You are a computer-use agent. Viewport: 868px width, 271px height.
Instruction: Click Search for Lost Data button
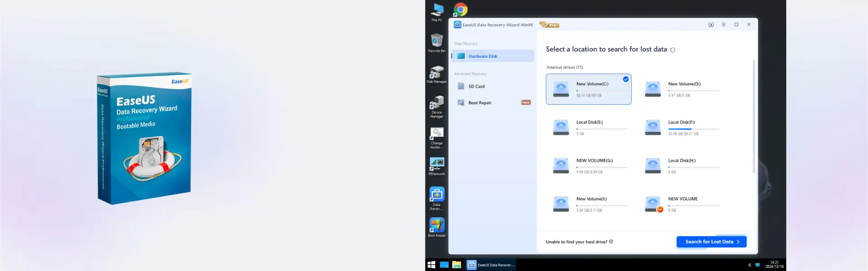(712, 242)
